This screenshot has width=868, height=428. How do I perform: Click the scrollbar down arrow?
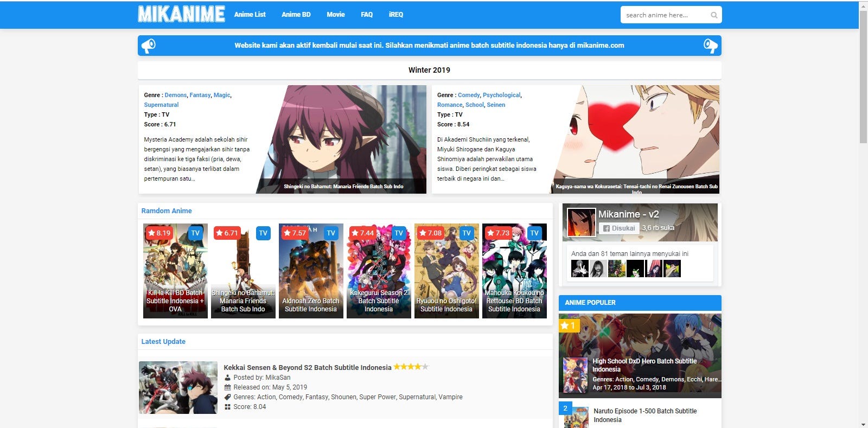click(x=863, y=424)
